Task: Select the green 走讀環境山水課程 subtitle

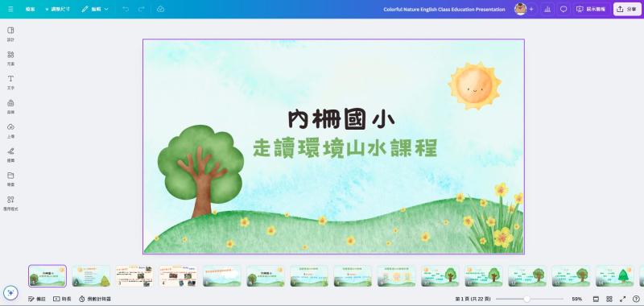Action: [x=345, y=148]
